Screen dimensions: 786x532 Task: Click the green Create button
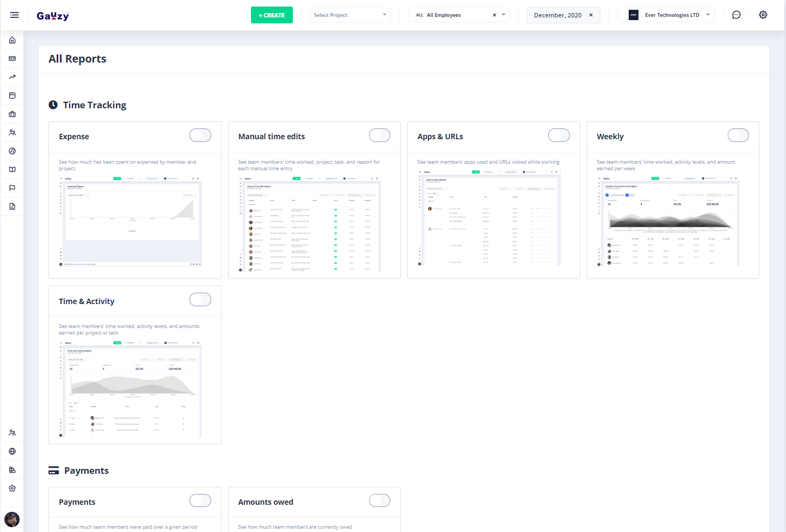pyautogui.click(x=272, y=15)
